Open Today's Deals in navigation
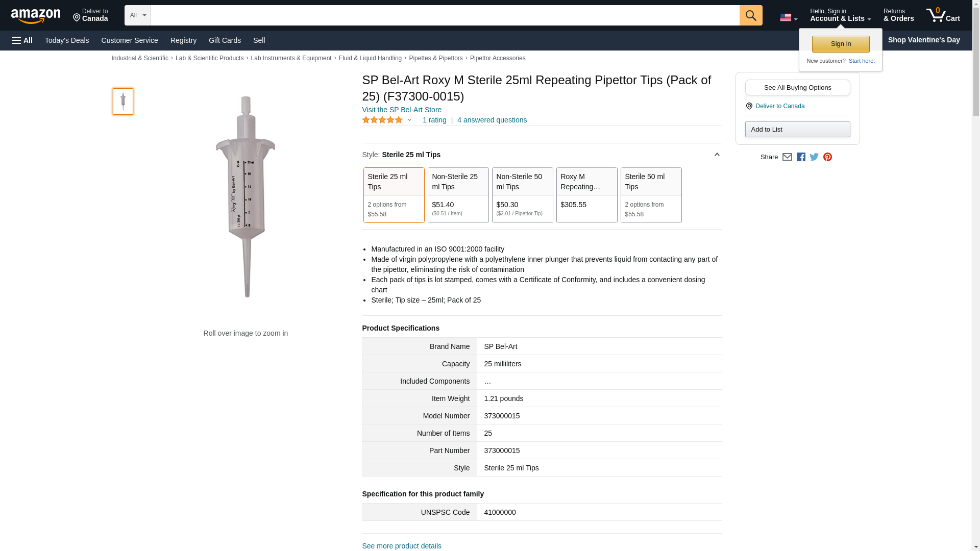 coord(67,40)
